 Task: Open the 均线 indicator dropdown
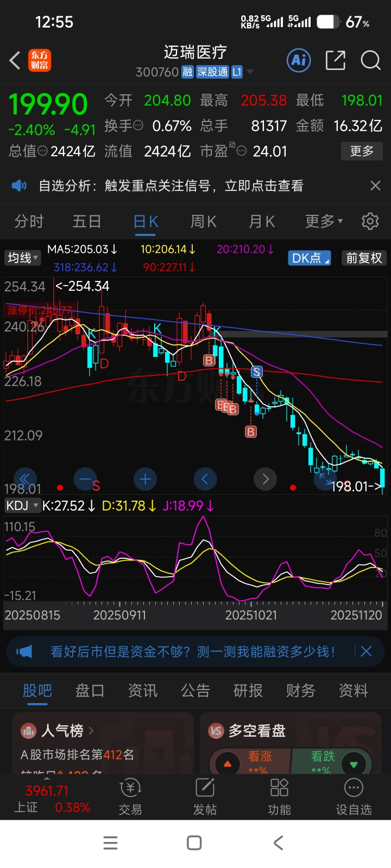[x=22, y=258]
